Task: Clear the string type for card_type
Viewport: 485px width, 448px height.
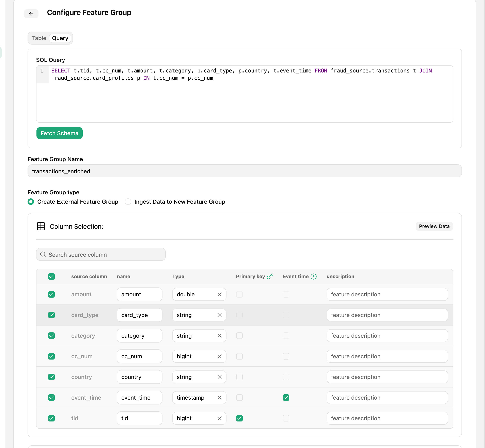Action: coord(220,315)
